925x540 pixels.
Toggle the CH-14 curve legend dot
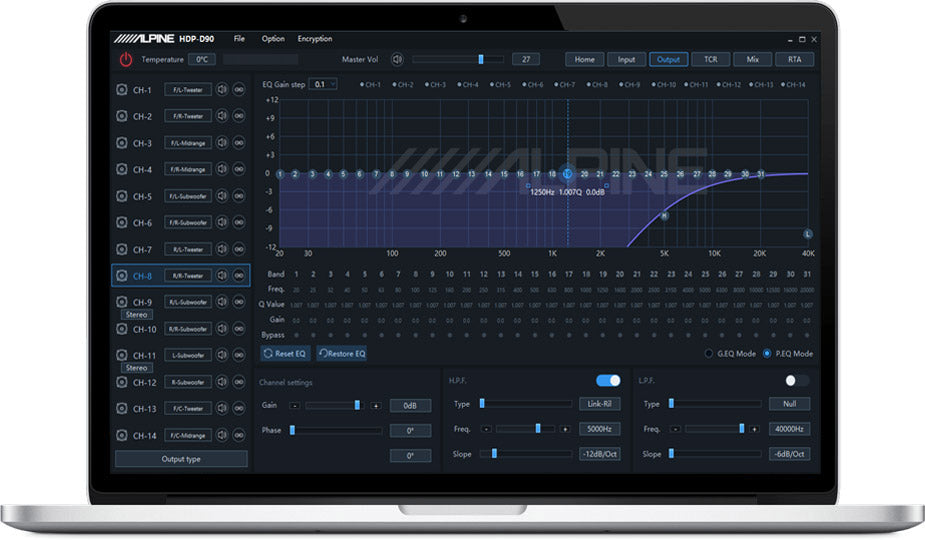point(783,84)
